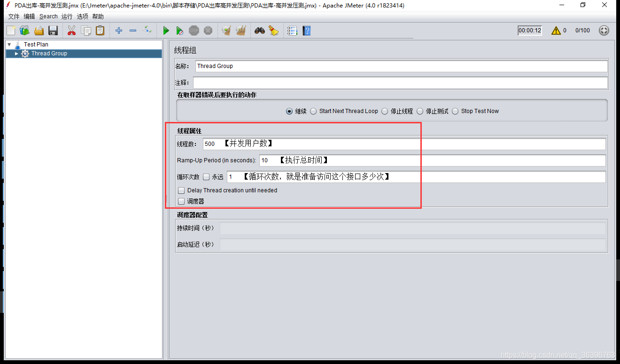Viewport: 620px width, 364px height.
Task: Select the 继续 radio button
Action: [x=289, y=111]
